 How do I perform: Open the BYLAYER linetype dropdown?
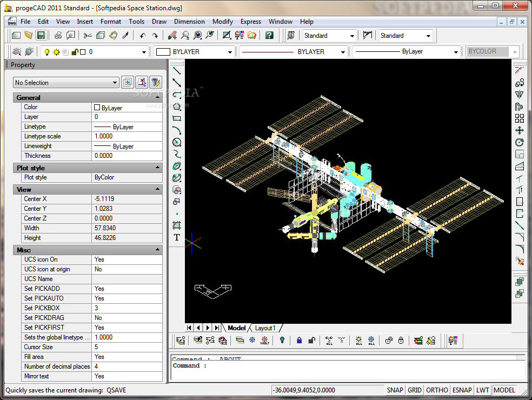point(343,52)
